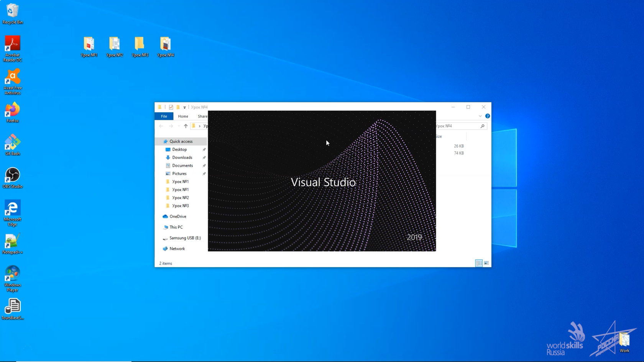This screenshot has width=644, height=362.
Task: Maximize the Урок №4 Explorer window
Action: 468,107
